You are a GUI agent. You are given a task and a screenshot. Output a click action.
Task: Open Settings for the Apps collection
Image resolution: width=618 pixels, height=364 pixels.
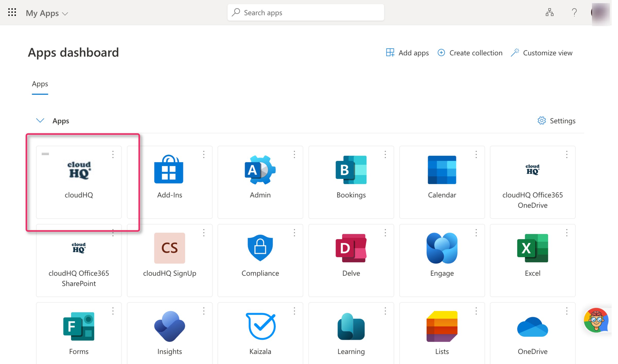pos(556,121)
